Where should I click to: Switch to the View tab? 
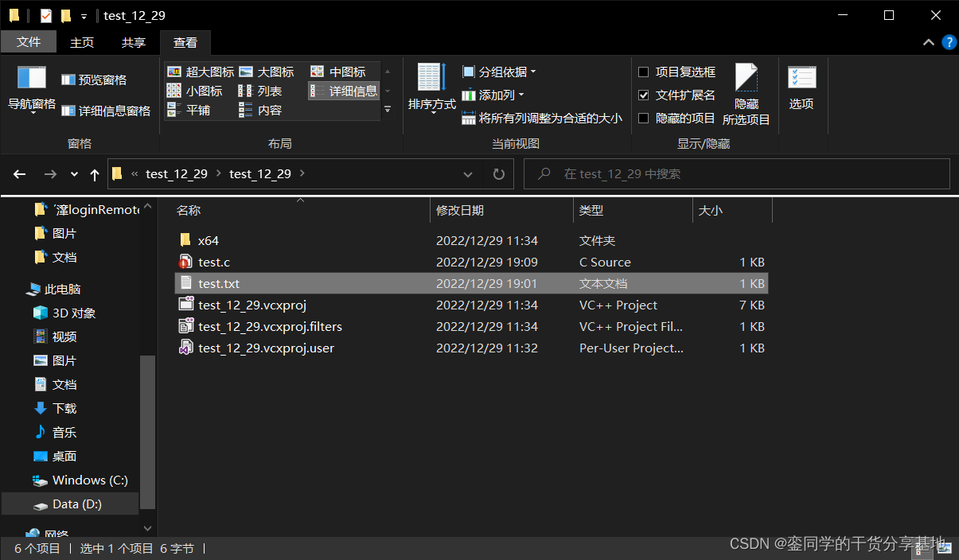pos(185,42)
